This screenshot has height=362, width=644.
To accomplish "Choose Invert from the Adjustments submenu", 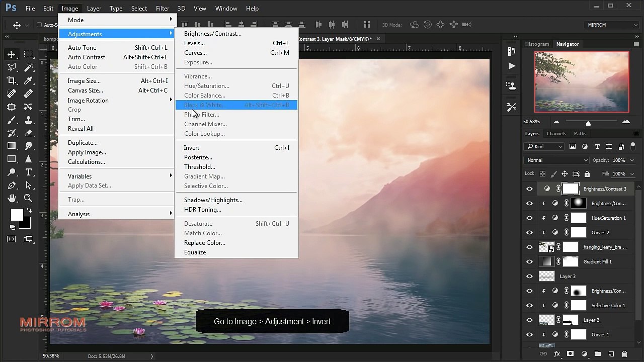I will click(192, 148).
